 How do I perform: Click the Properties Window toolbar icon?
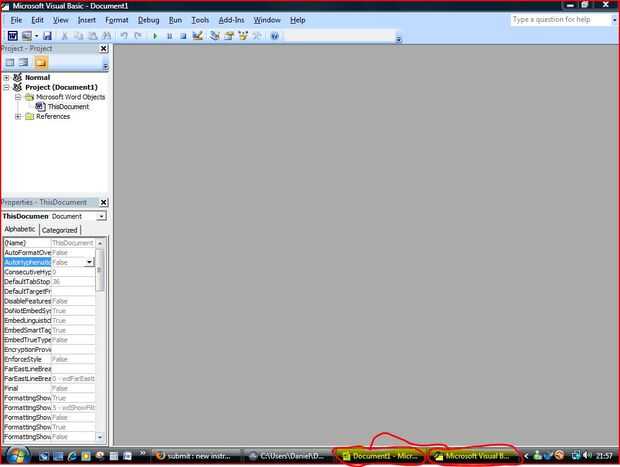[x=229, y=36]
